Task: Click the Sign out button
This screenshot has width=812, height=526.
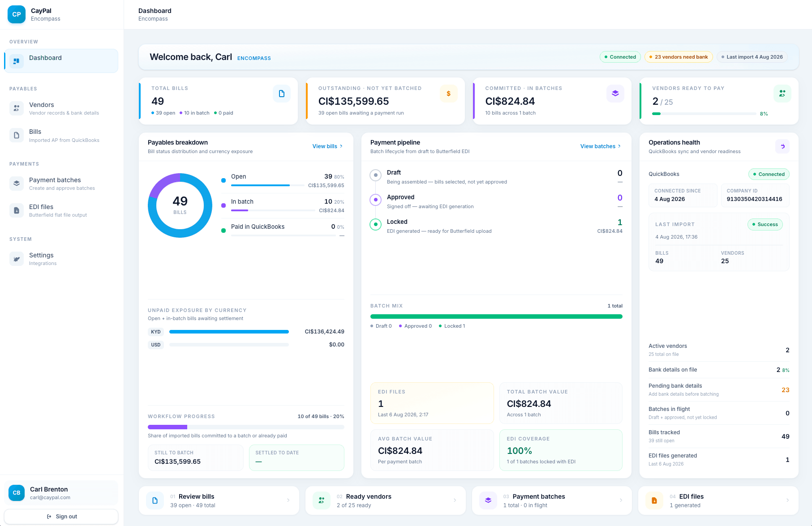Action: (61, 517)
